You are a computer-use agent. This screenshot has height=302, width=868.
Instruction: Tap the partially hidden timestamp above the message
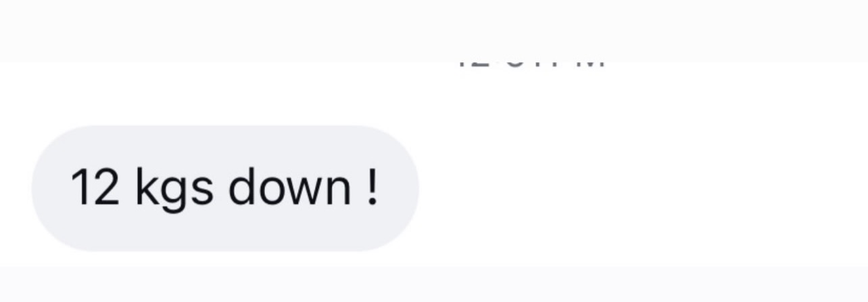[531, 65]
